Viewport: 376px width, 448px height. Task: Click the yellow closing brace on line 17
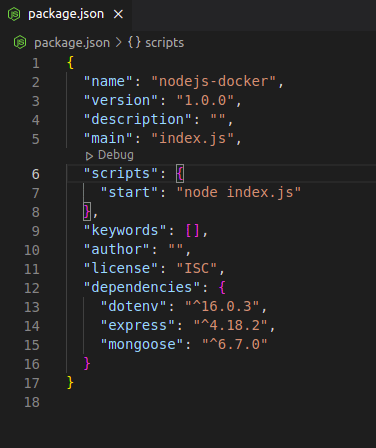coord(70,383)
